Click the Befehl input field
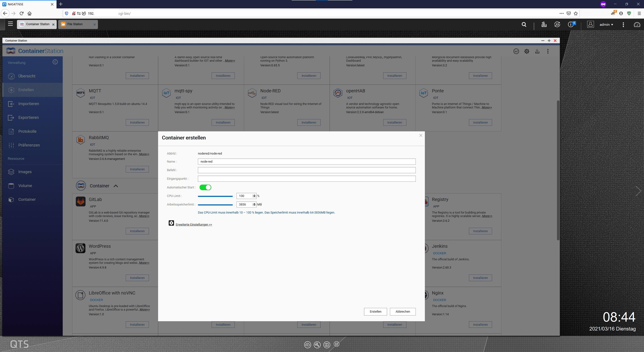Image resolution: width=644 pixels, height=352 pixels. (x=307, y=170)
